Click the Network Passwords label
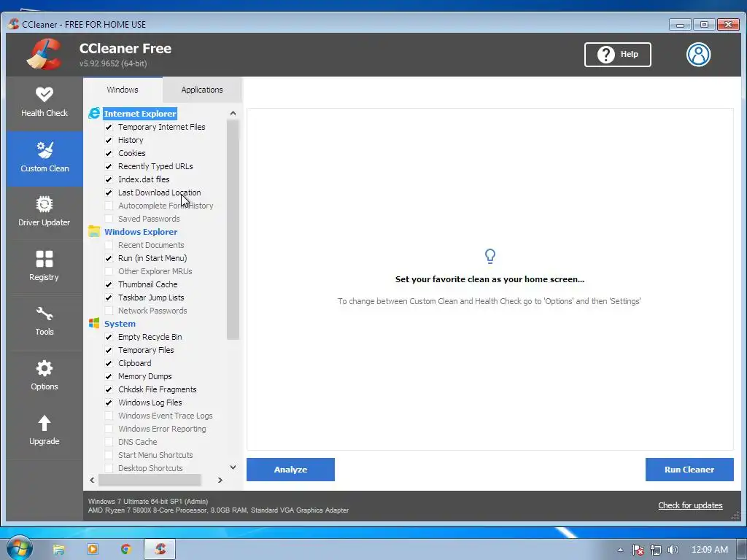This screenshot has width=747, height=560. pyautogui.click(x=152, y=311)
